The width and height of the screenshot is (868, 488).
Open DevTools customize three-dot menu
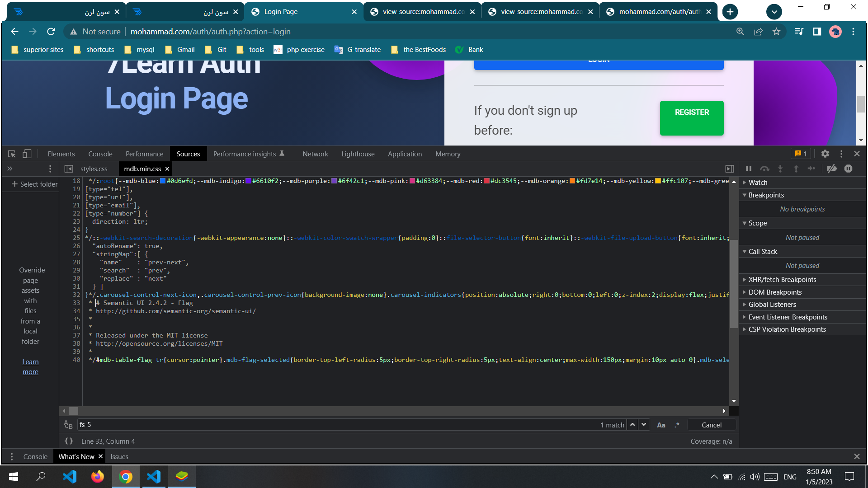[841, 154]
